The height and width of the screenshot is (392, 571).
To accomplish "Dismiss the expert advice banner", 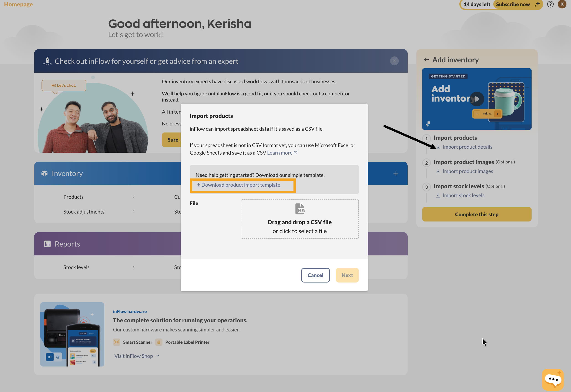I will click(x=394, y=61).
